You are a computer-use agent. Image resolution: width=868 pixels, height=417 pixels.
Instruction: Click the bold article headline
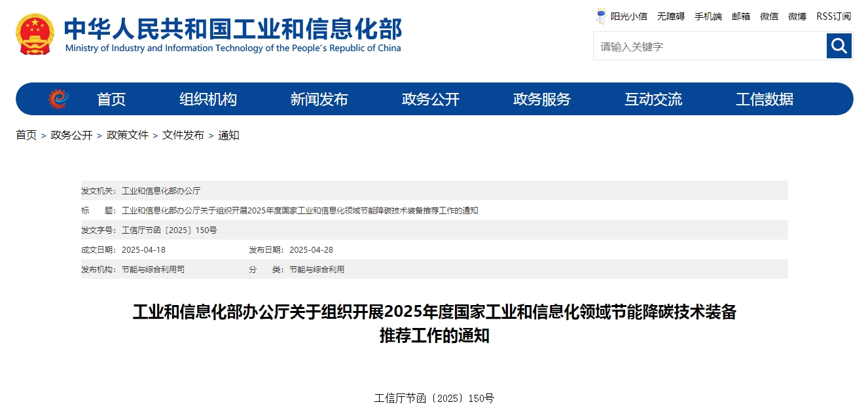click(x=435, y=323)
